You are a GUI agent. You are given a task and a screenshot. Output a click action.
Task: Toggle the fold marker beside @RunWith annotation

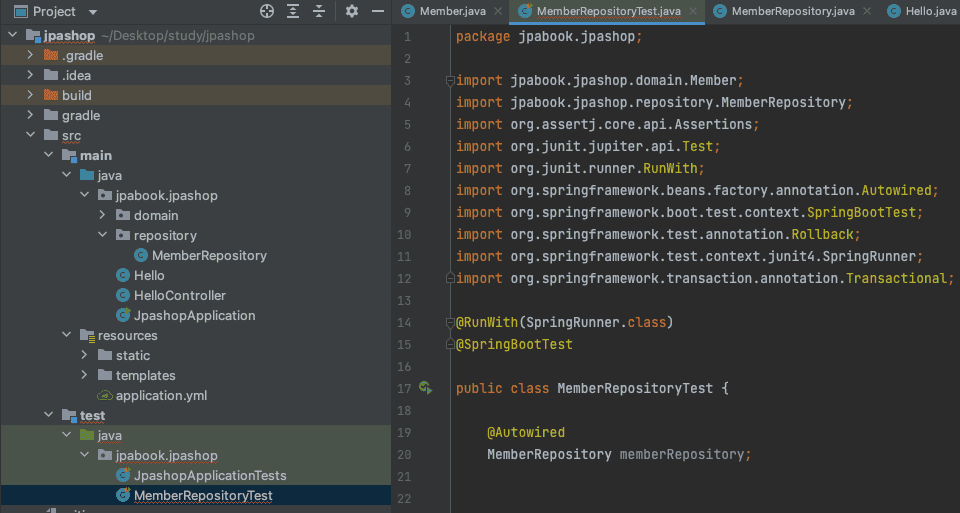(x=449, y=323)
